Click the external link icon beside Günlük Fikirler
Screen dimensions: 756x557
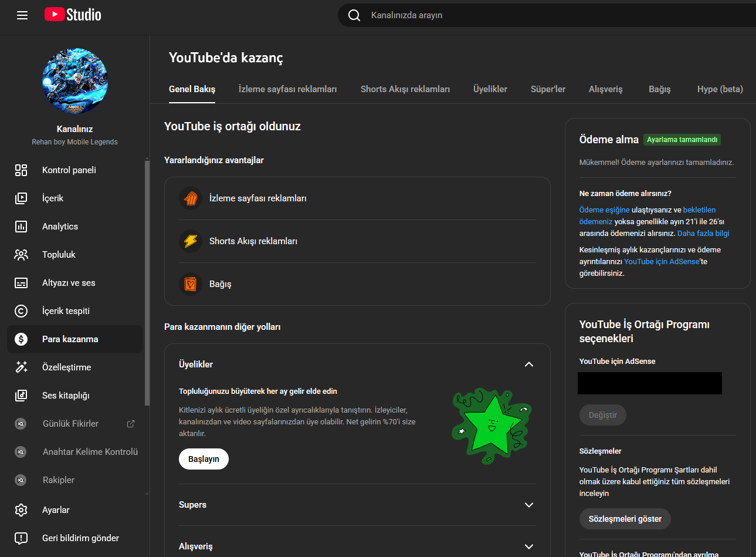pyautogui.click(x=131, y=424)
